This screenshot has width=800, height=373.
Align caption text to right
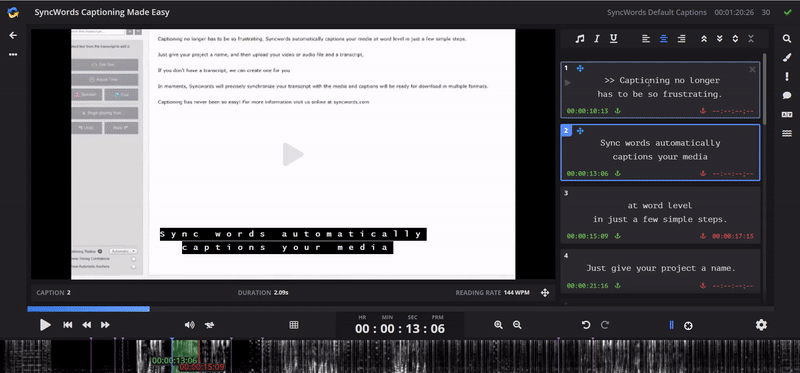point(681,39)
